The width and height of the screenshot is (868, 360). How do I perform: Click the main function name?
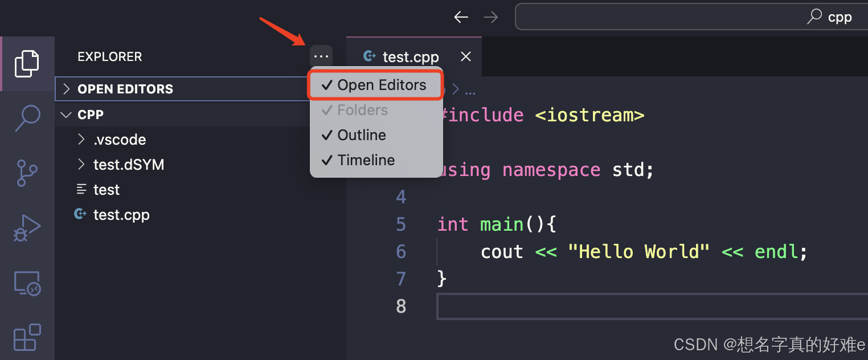502,224
